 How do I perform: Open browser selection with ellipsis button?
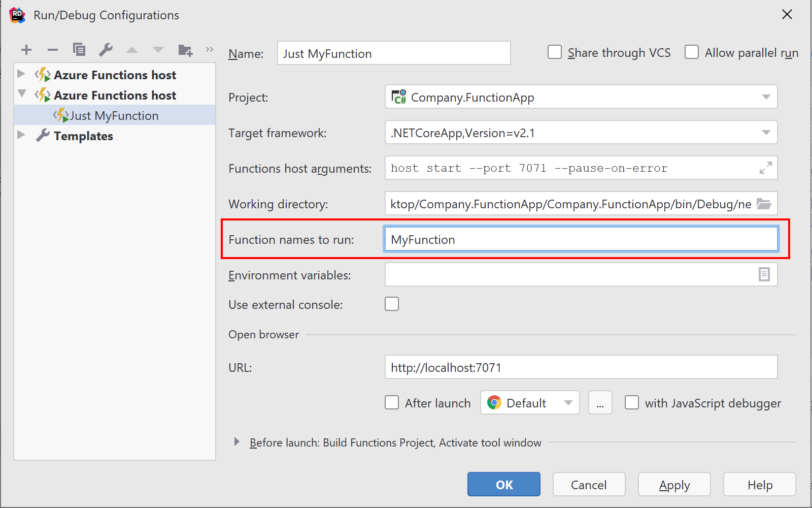(600, 403)
